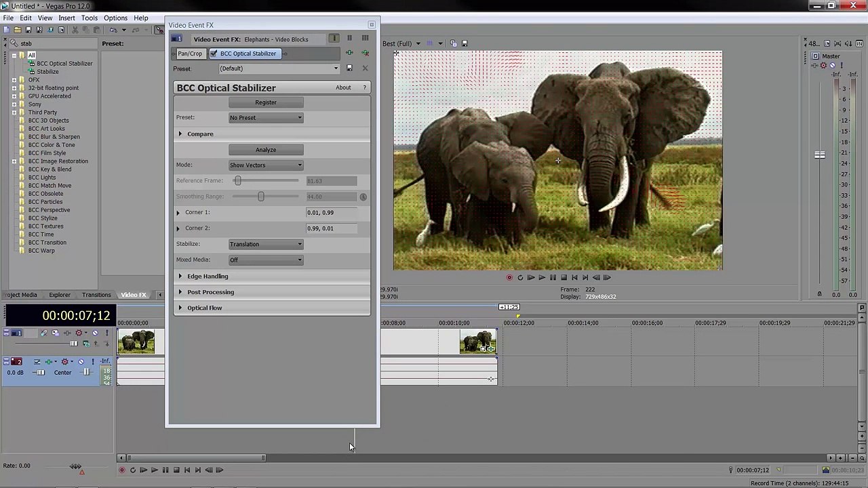
Task: Open the File menu
Action: 8,18
